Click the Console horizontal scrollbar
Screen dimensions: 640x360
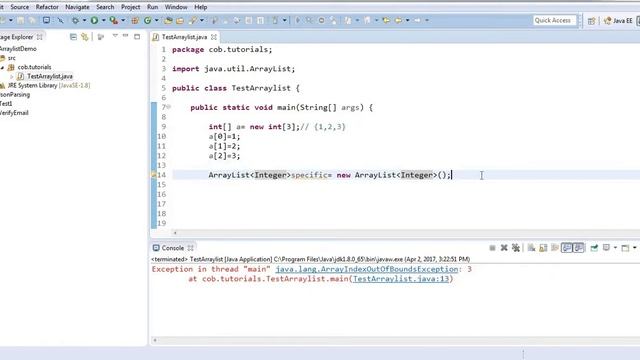coord(396,340)
